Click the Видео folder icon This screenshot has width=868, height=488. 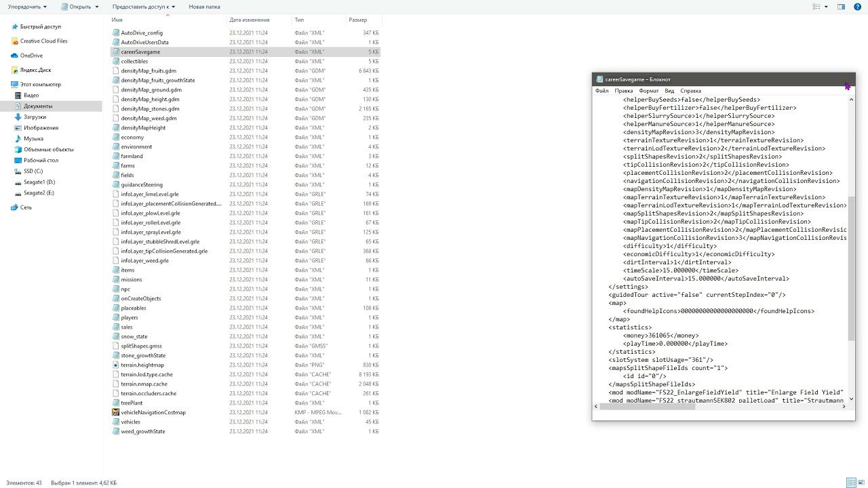coord(18,95)
